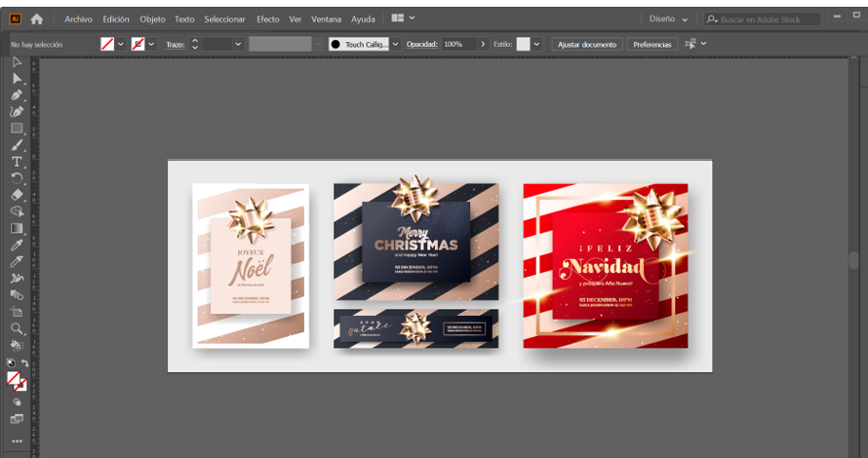Select the Eraser tool
The image size is (868, 458).
click(x=17, y=195)
